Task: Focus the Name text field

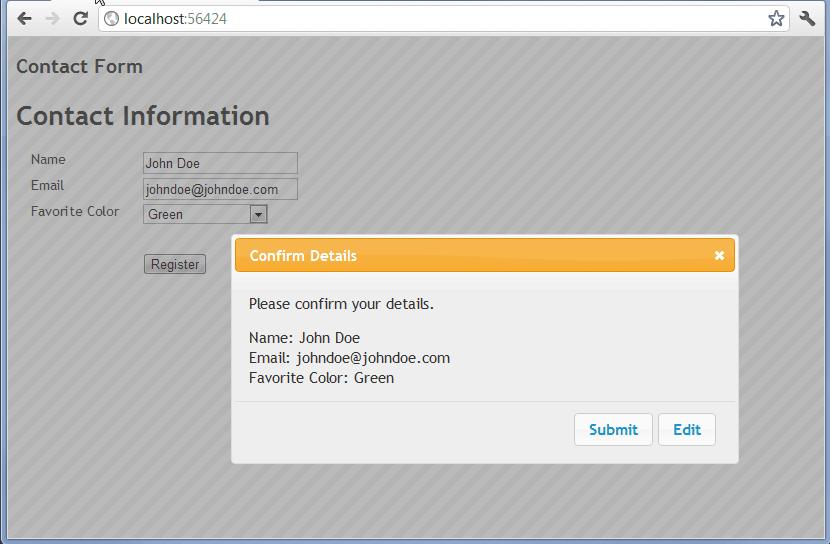Action: [x=220, y=163]
